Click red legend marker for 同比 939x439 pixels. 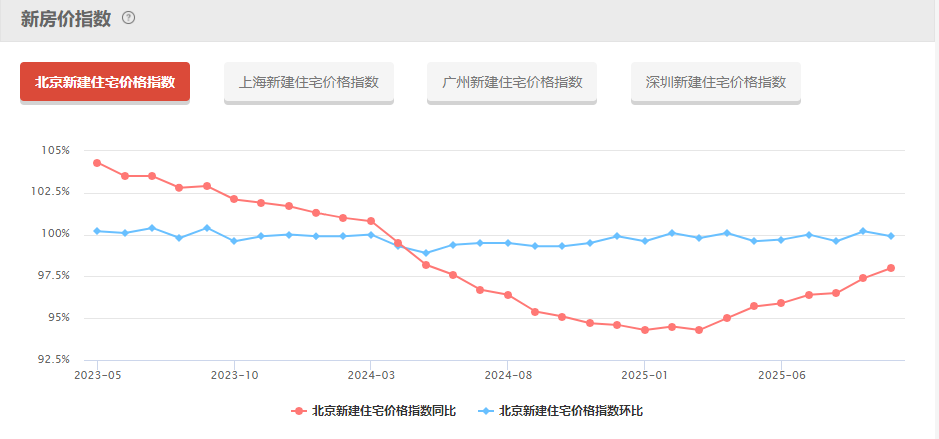click(x=299, y=410)
